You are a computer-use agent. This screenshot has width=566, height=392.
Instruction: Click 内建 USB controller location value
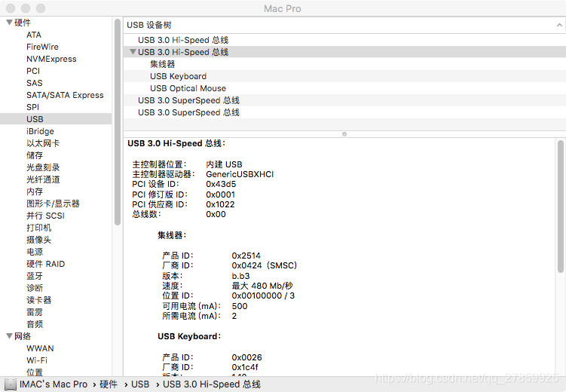coord(224,164)
